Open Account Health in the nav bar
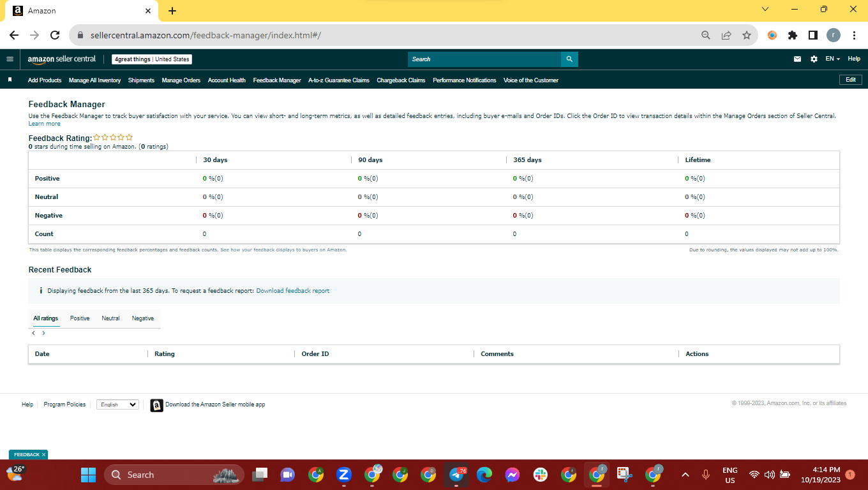Viewport: 868px width, 490px height. click(227, 80)
